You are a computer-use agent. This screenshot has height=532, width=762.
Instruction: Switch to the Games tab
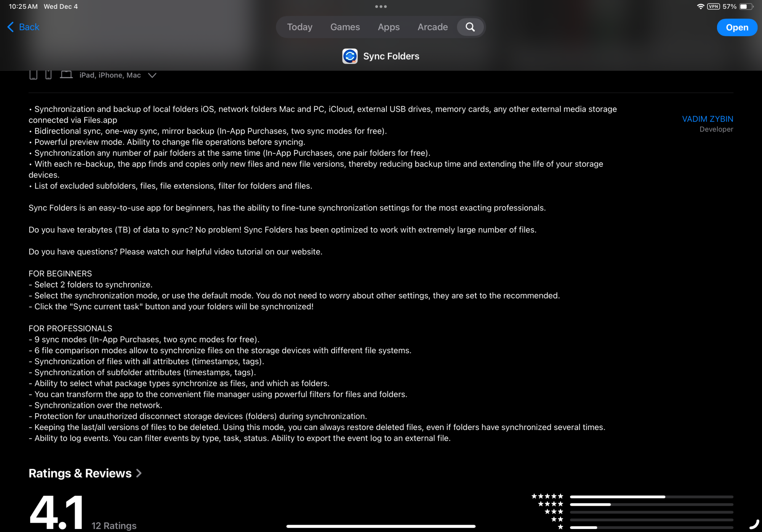point(345,27)
